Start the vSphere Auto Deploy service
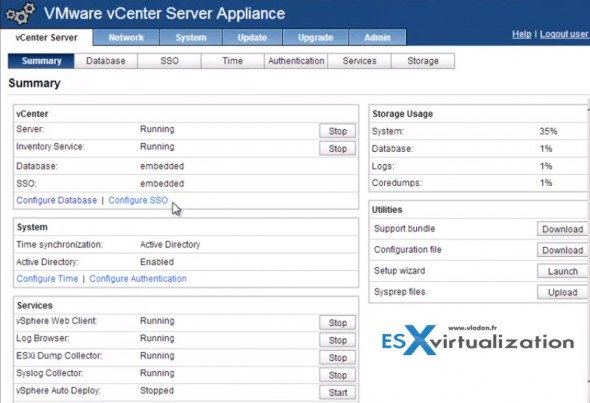Image resolution: width=590 pixels, height=403 pixels. click(x=338, y=392)
